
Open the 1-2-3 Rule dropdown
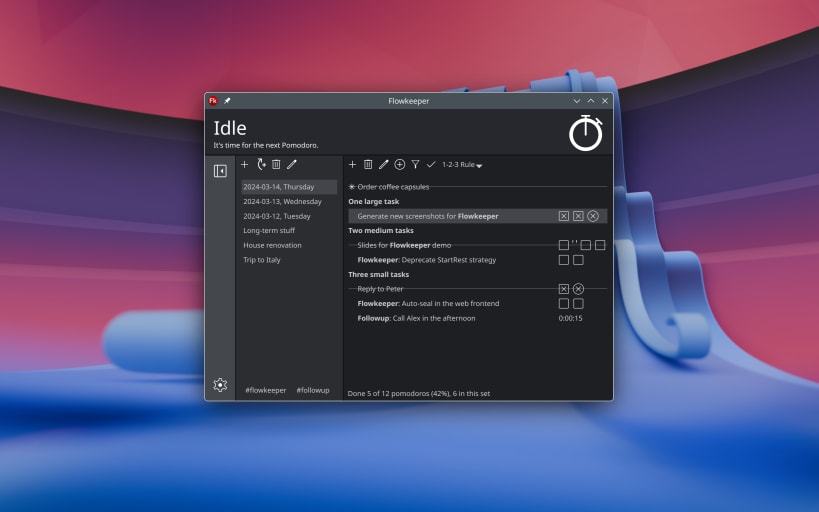tap(462, 165)
